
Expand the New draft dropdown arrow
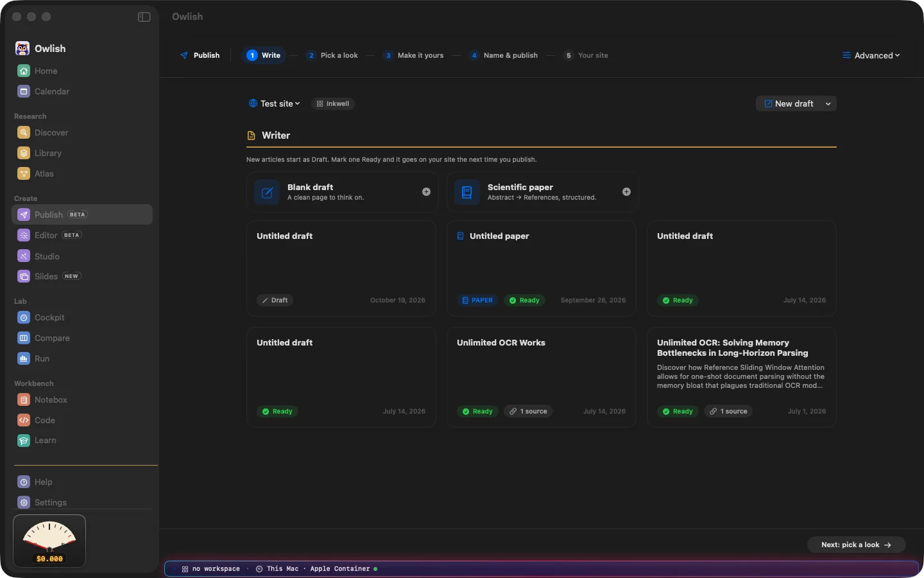pyautogui.click(x=828, y=103)
